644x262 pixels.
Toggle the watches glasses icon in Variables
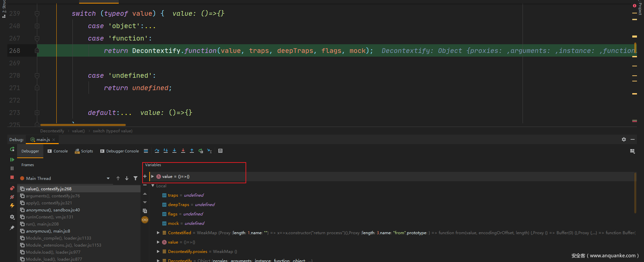145,220
